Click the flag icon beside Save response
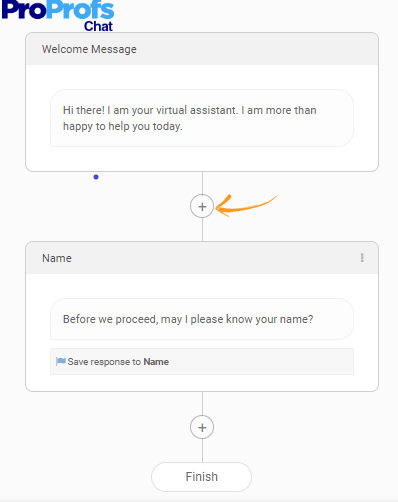The height and width of the screenshot is (502, 398). [60, 361]
